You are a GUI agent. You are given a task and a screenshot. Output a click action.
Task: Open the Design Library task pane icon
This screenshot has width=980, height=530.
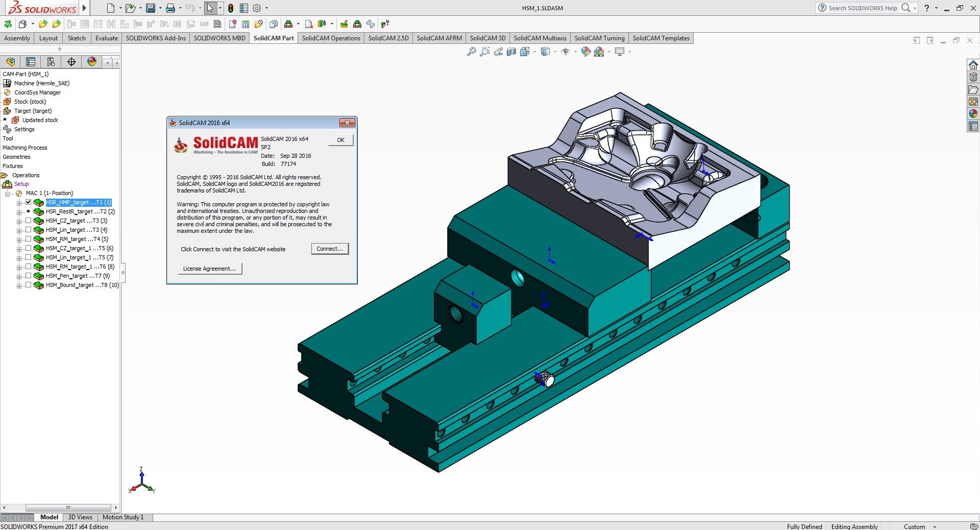click(973, 77)
